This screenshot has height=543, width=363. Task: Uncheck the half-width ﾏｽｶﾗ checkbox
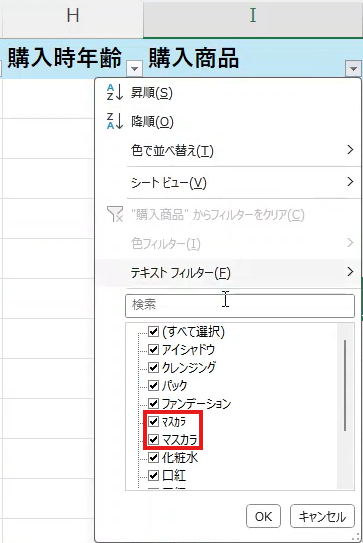(x=153, y=421)
